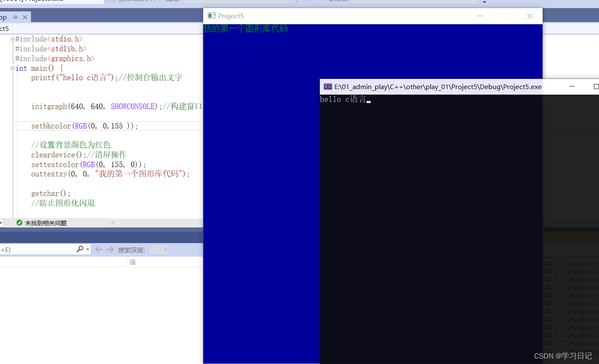Image resolution: width=599 pixels, height=364 pixels.
Task: Click the comment '//防止图形化闪退'
Action: click(x=63, y=203)
